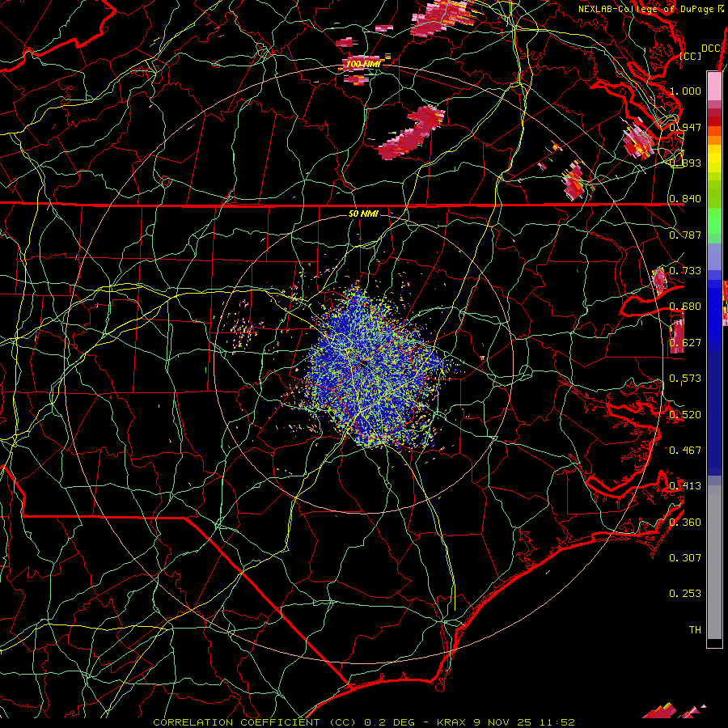Click the radar site center point

click(363, 365)
